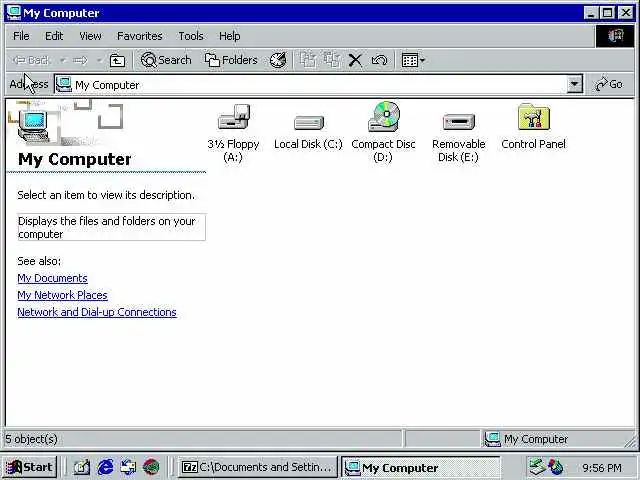The image size is (640, 480).
Task: Click 'Select an item to view its description' text
Action: pyautogui.click(x=106, y=195)
